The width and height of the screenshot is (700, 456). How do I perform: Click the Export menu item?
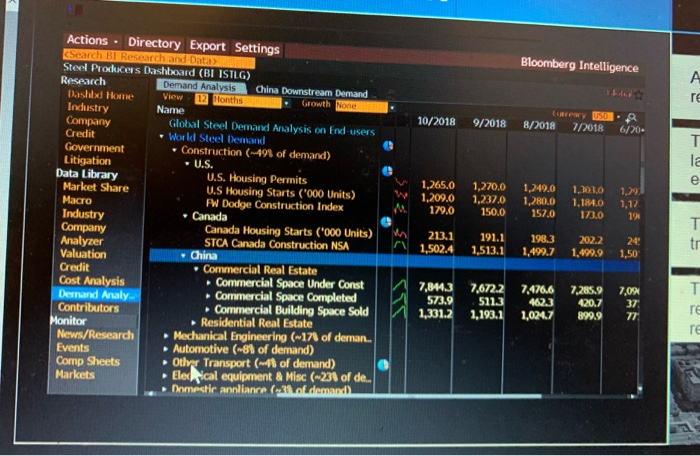[x=208, y=46]
